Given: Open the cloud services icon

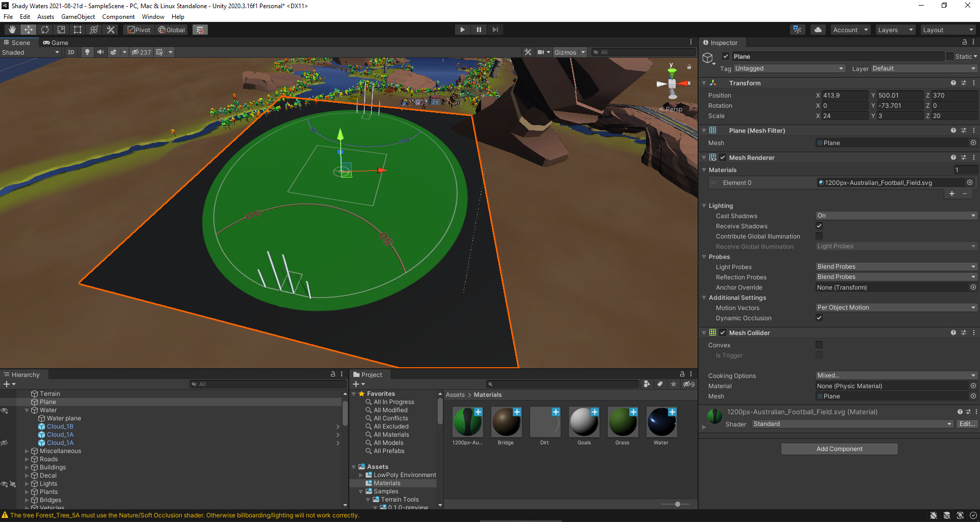Looking at the screenshot, I should (x=818, y=30).
